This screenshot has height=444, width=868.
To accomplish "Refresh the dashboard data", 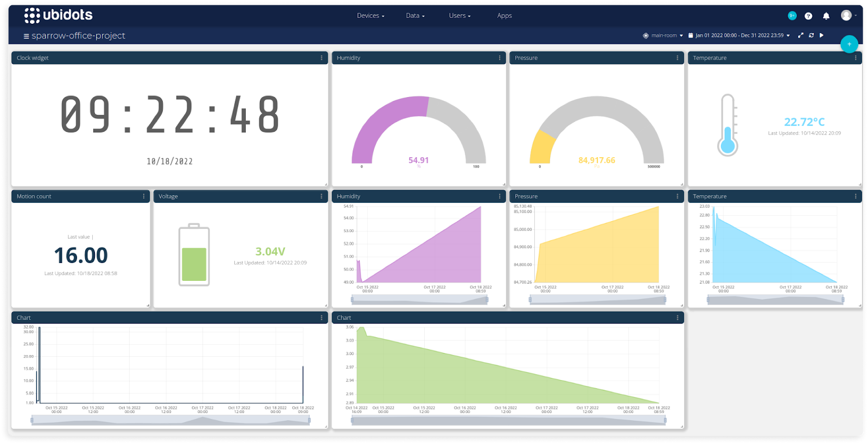I will 811,35.
